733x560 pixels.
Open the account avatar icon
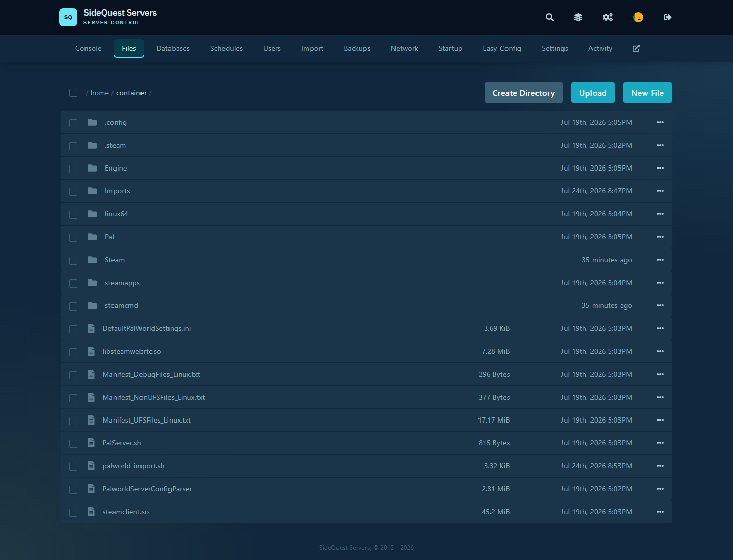click(638, 17)
